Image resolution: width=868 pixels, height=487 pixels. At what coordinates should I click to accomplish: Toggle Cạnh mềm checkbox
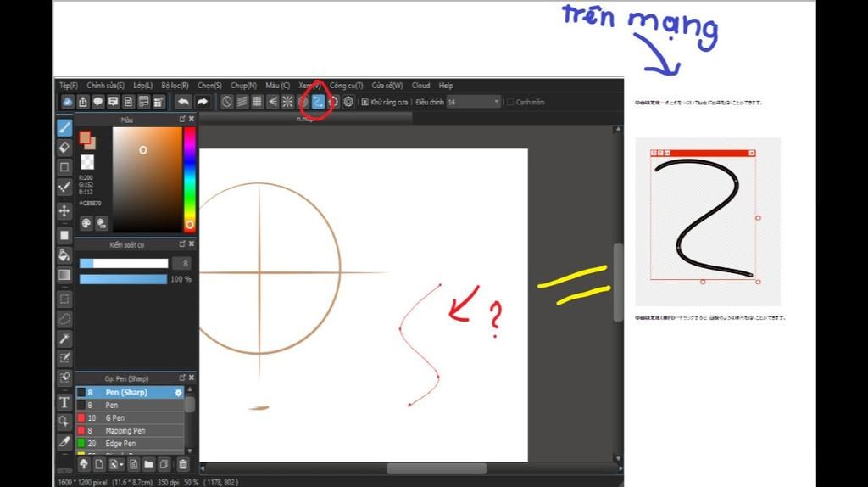pos(510,102)
